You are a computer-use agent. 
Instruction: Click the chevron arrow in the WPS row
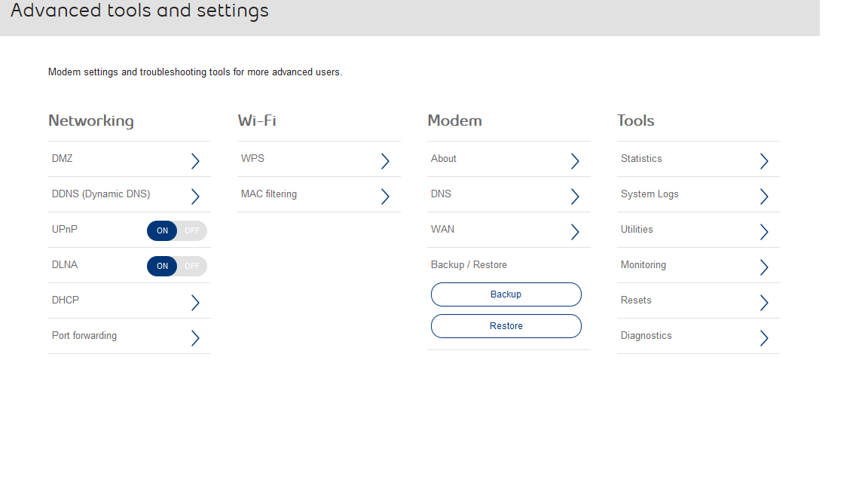(385, 160)
